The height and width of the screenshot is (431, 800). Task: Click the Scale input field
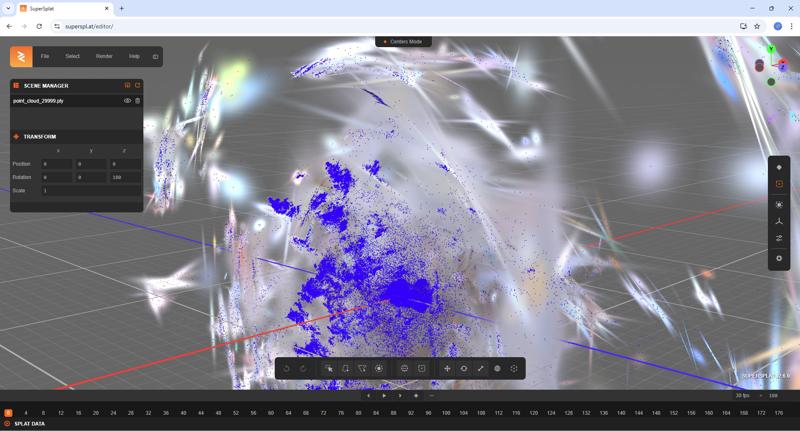(90, 190)
